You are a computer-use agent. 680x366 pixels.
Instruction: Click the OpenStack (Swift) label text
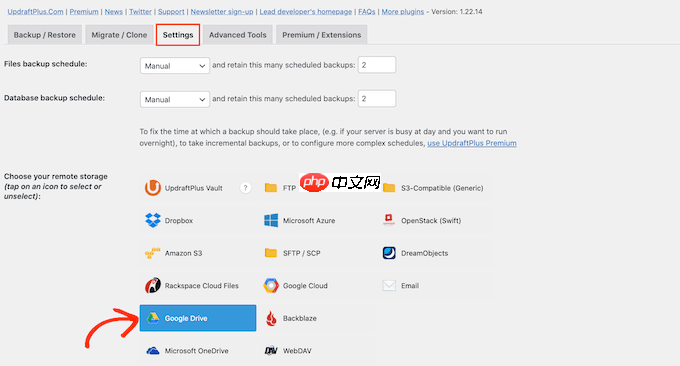[431, 221]
